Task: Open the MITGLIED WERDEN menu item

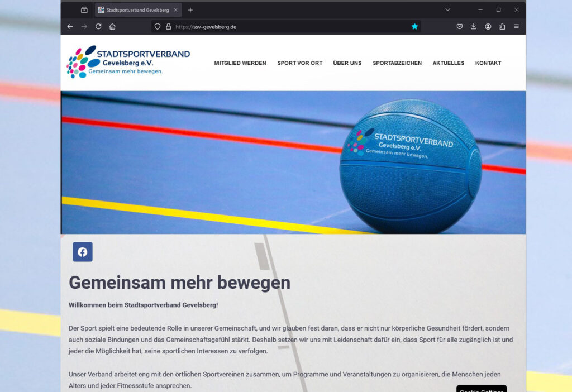Action: pos(240,63)
